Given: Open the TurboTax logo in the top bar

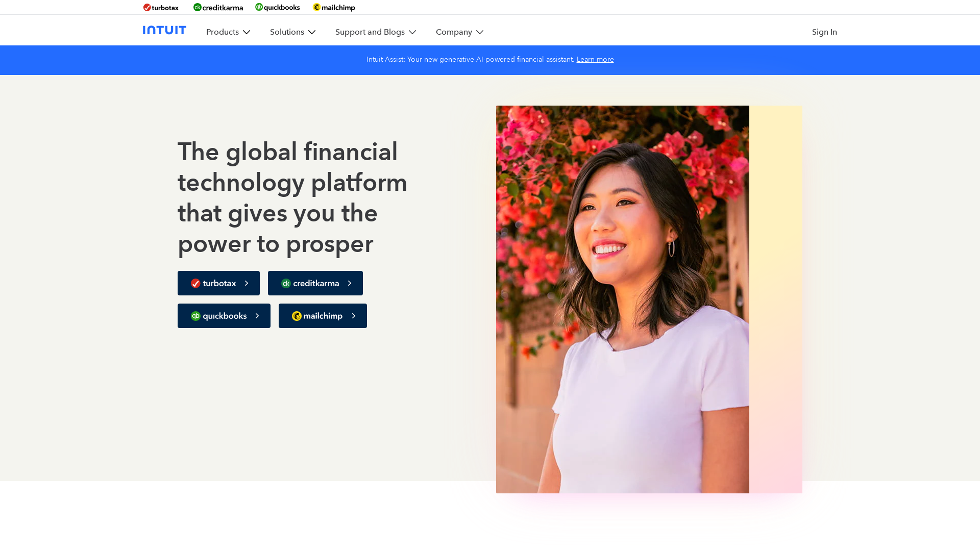Looking at the screenshot, I should coord(161,7).
